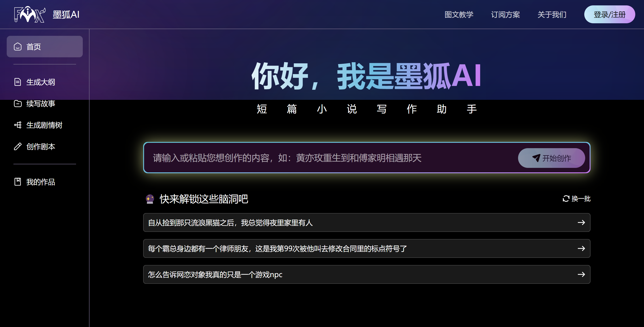This screenshot has width=644, height=327.
Task: Select 生成剧情树 text in sidebar
Action: 44,125
